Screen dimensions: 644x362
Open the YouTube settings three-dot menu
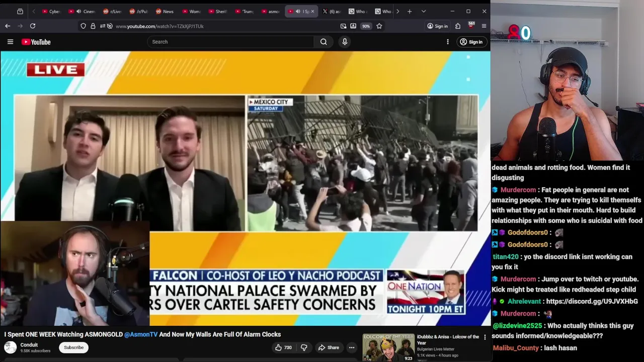[448, 42]
